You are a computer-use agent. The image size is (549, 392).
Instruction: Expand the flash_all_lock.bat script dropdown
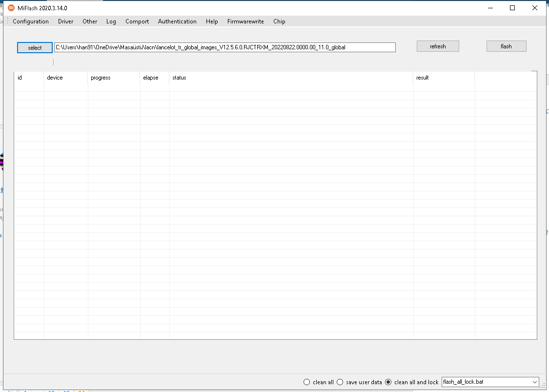click(535, 382)
